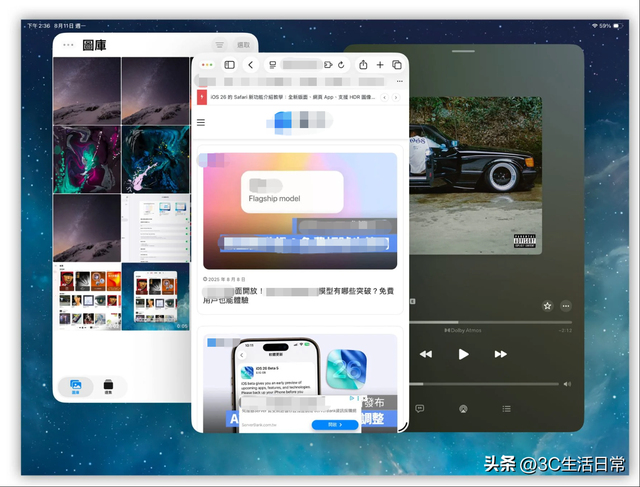The width and height of the screenshot is (640, 487).
Task: Show the Music playing next queue
Action: (507, 409)
